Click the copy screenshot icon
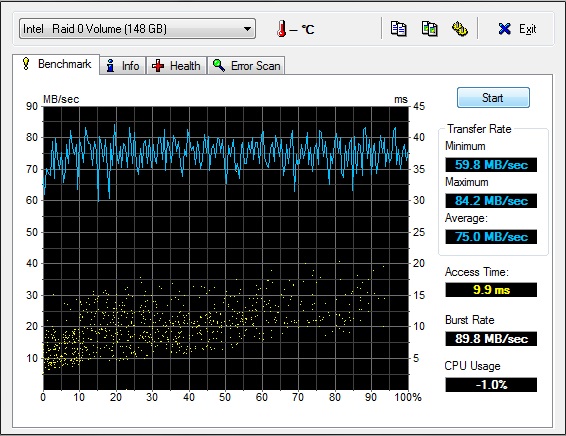This screenshot has height=436, width=566. point(429,29)
